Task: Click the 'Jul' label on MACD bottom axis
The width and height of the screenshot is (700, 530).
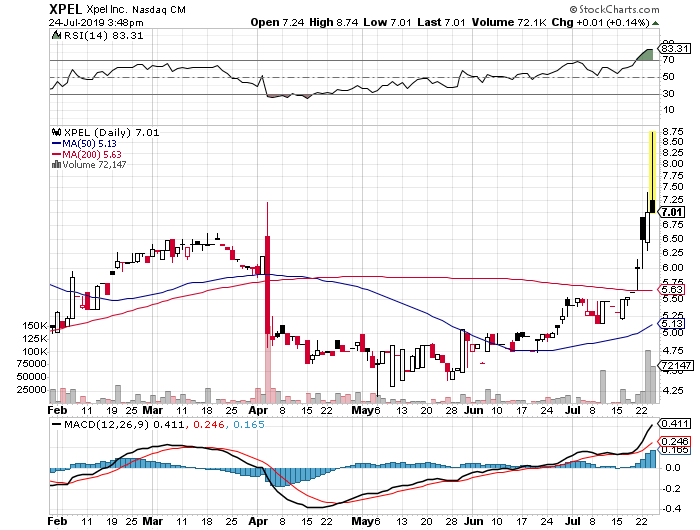Action: (573, 521)
